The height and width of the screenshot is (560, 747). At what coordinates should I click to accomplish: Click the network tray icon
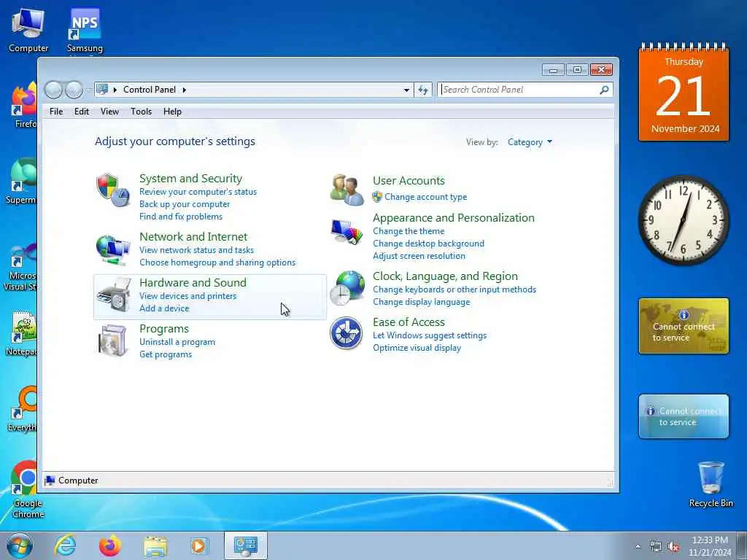point(656,547)
